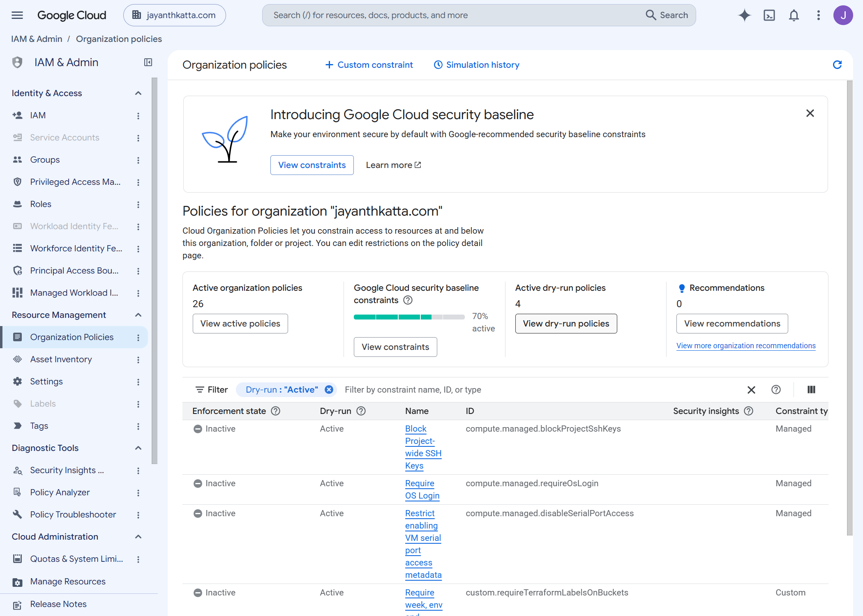
Task: Refresh the organization policies page
Action: tap(837, 64)
